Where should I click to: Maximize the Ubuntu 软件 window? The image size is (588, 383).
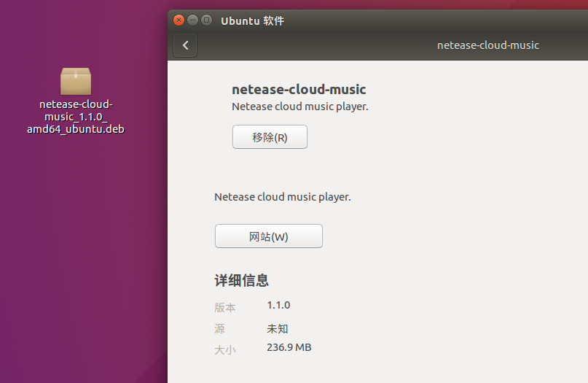click(x=206, y=20)
